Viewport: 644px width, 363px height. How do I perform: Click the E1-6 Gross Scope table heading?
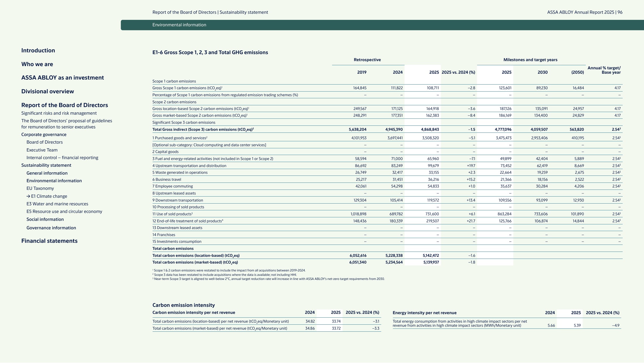point(210,52)
